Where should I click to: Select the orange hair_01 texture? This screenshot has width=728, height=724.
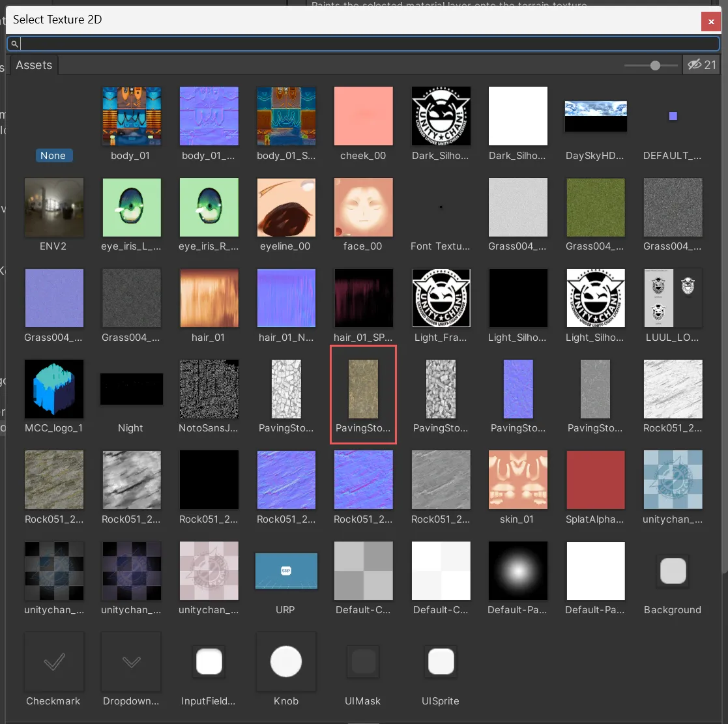click(209, 298)
